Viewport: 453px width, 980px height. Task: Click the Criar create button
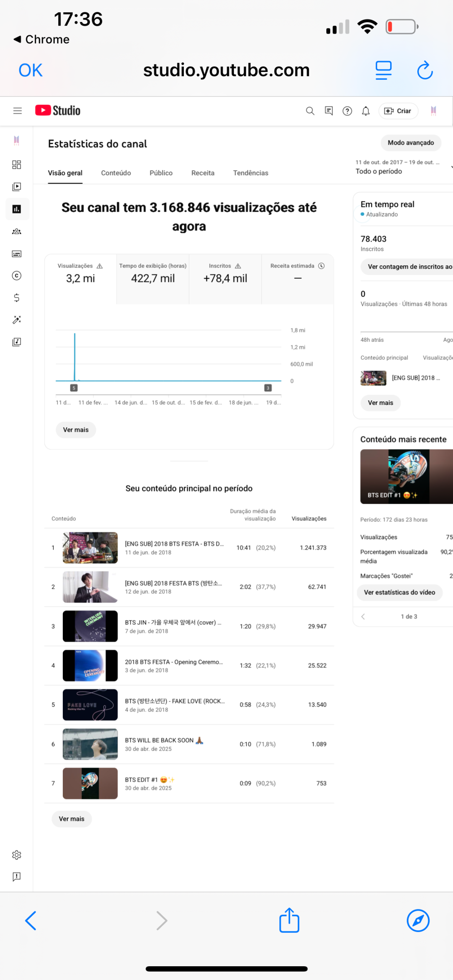[x=398, y=111]
